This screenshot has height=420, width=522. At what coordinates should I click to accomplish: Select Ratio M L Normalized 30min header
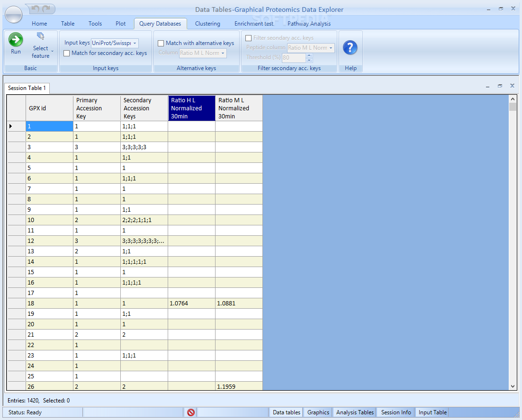point(239,108)
